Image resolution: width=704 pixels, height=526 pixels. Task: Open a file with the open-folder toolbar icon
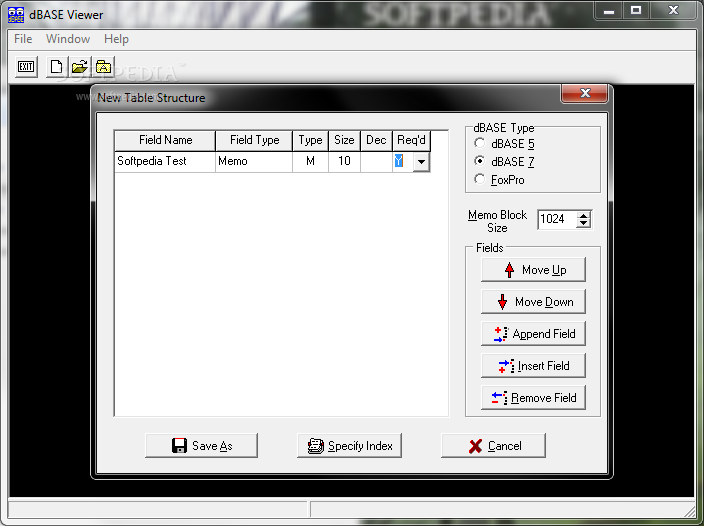click(80, 67)
